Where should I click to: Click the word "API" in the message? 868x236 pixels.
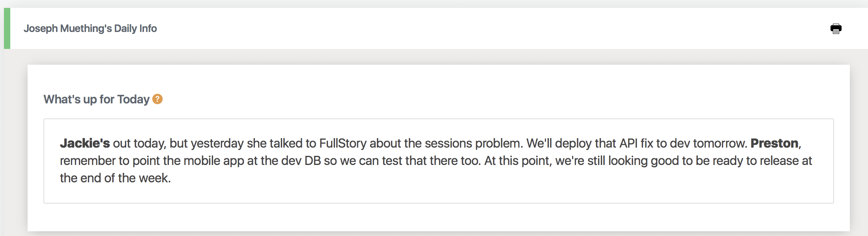pyautogui.click(x=628, y=143)
